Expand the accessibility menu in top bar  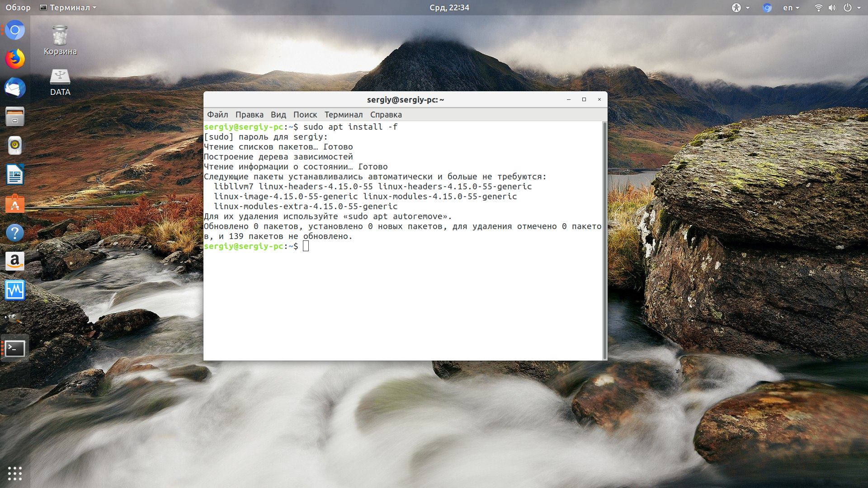[741, 8]
